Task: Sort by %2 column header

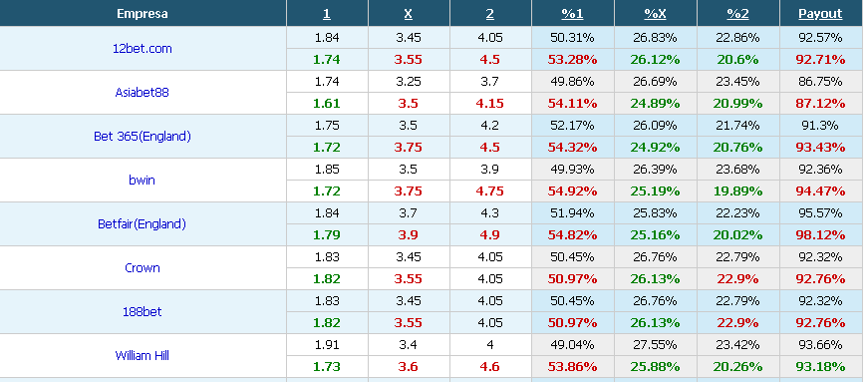Action: click(737, 14)
